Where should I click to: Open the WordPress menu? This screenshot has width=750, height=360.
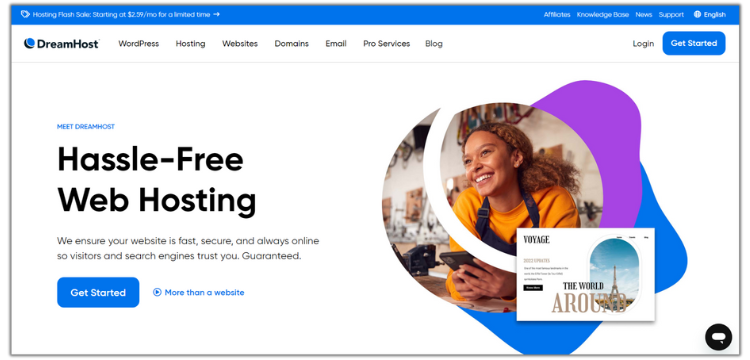pos(139,44)
